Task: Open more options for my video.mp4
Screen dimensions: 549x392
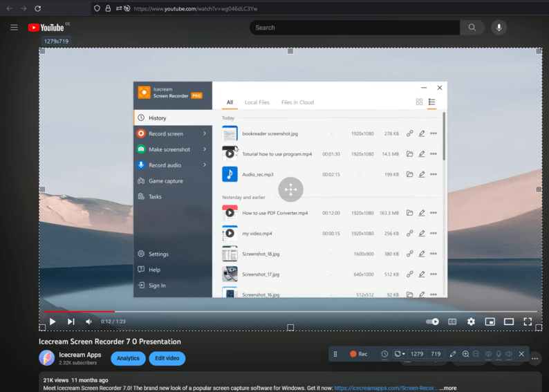Action: [434, 234]
